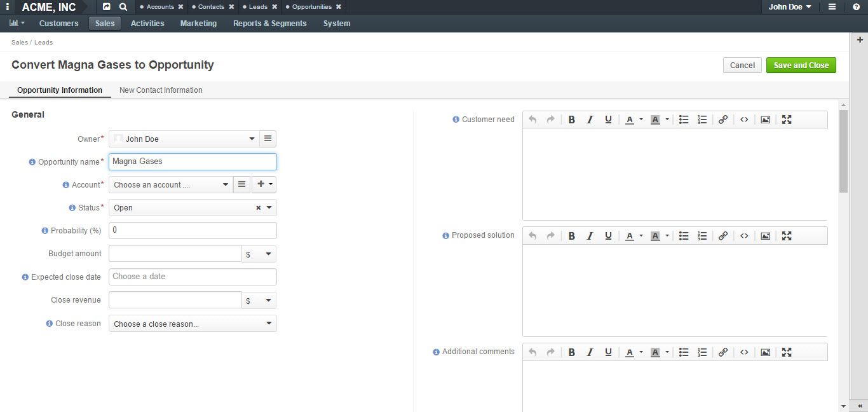868x412 pixels.
Task: Show Account field info tooltip icon
Action: [x=66, y=185]
